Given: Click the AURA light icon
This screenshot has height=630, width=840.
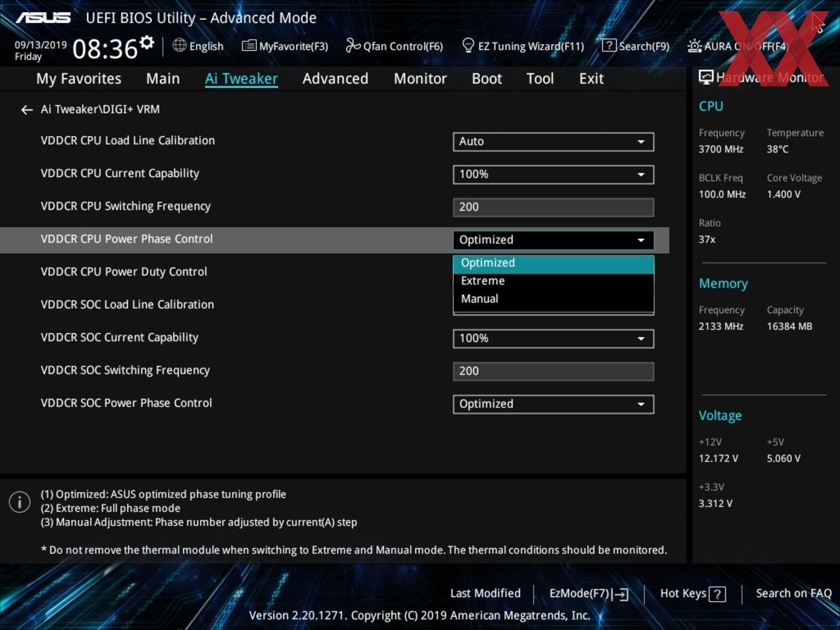Looking at the screenshot, I should [x=694, y=46].
